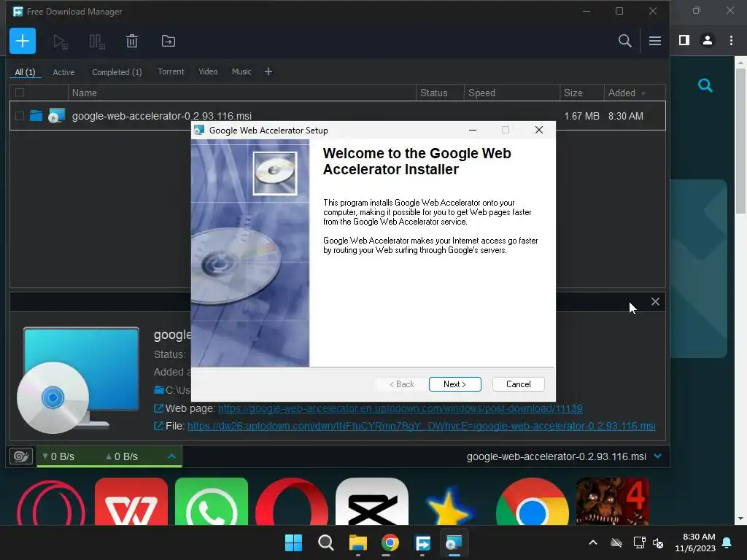Switch to the All (1) tab
The image size is (747, 560).
[x=25, y=72]
